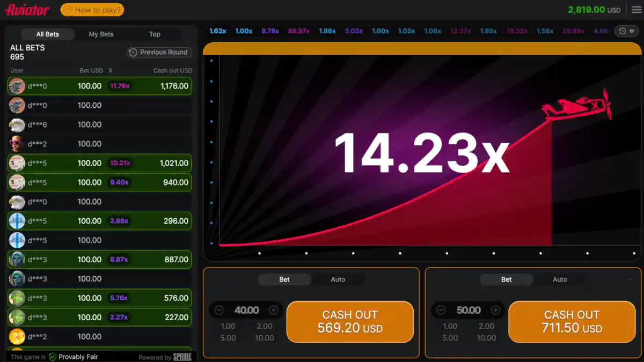Viewport: 644px width, 362px height.
Task: Select Bet mode in the right panel
Action: coord(506,279)
